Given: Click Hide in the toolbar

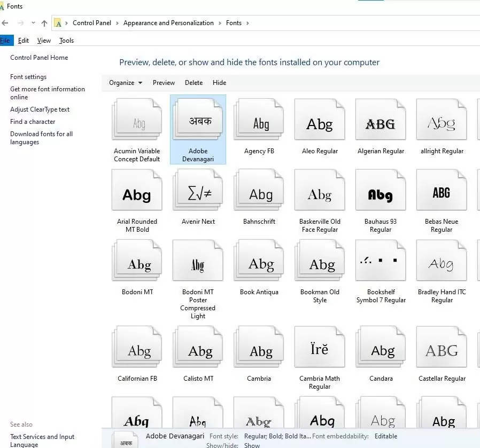Looking at the screenshot, I should tap(220, 83).
